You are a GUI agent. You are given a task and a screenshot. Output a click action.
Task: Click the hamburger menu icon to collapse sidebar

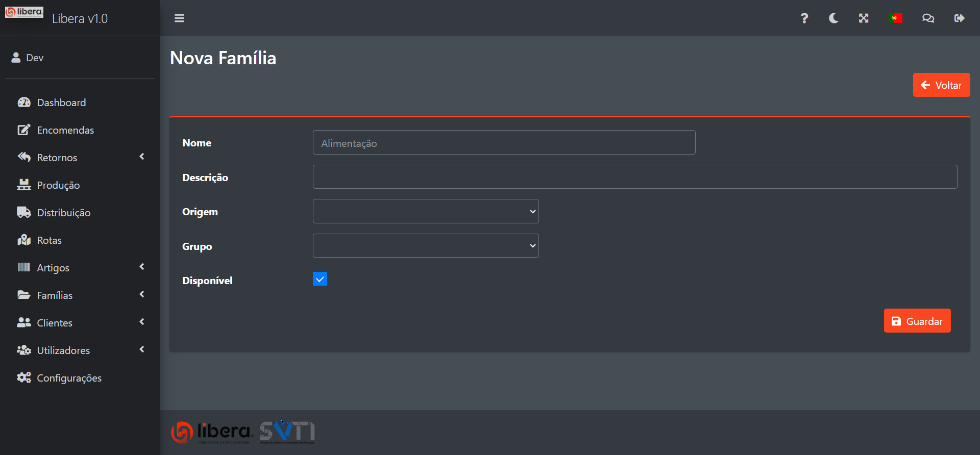pos(179,18)
